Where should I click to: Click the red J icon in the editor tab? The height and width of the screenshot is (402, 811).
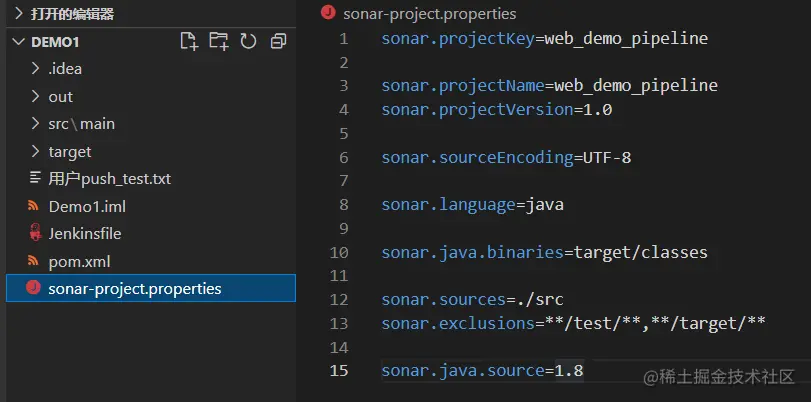coord(328,12)
